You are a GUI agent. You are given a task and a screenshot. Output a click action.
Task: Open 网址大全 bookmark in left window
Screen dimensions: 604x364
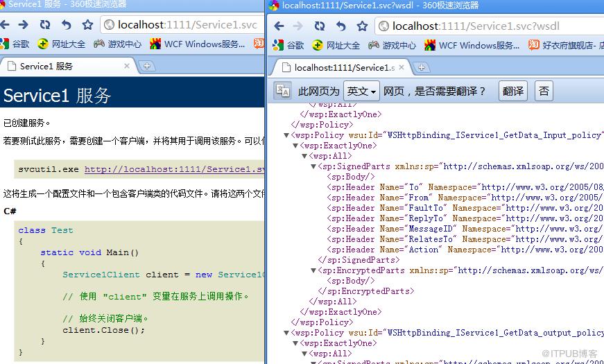62,44
